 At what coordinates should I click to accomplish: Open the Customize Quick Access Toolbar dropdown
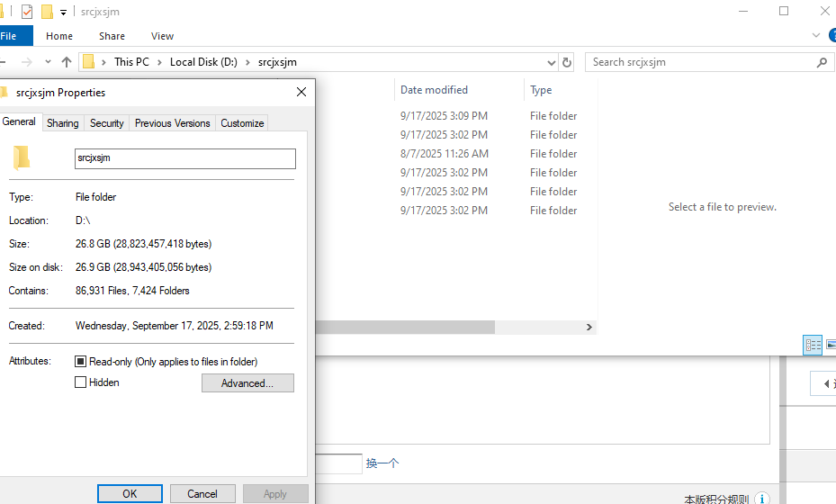point(64,12)
